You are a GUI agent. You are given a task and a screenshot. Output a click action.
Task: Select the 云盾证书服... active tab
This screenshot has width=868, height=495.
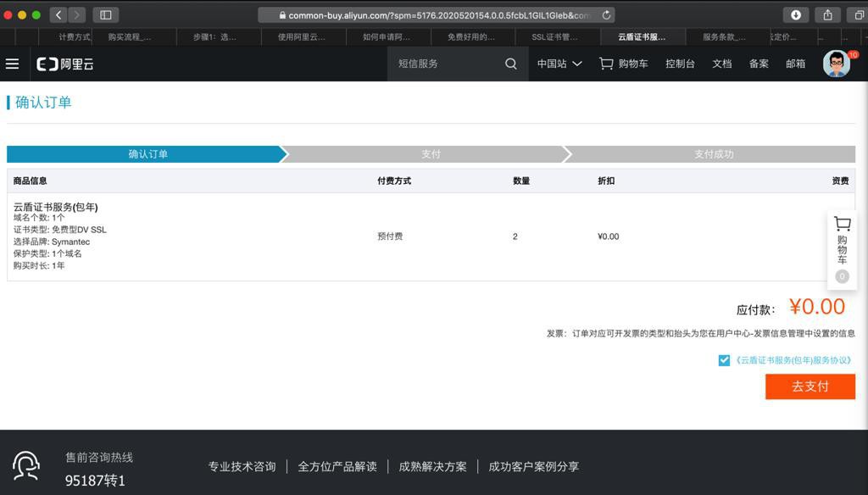(x=643, y=37)
